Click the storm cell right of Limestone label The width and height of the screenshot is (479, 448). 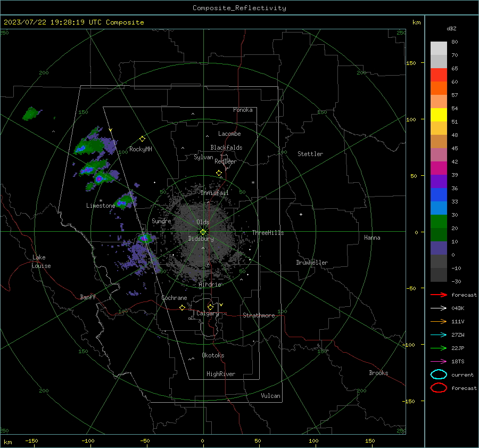tap(125, 201)
